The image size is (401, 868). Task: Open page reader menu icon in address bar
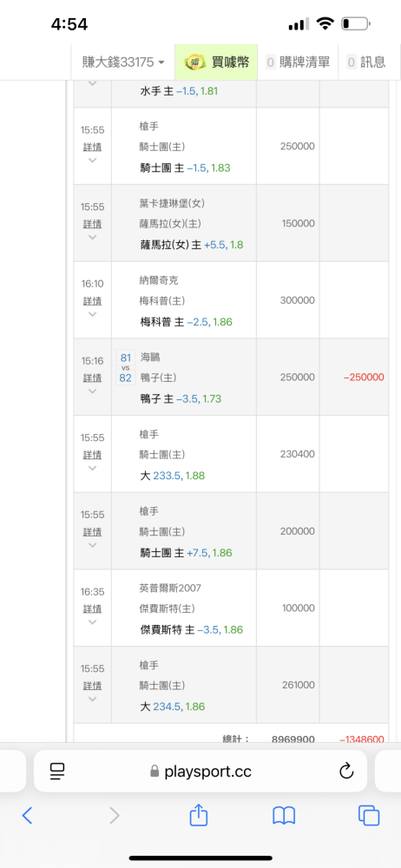click(57, 771)
